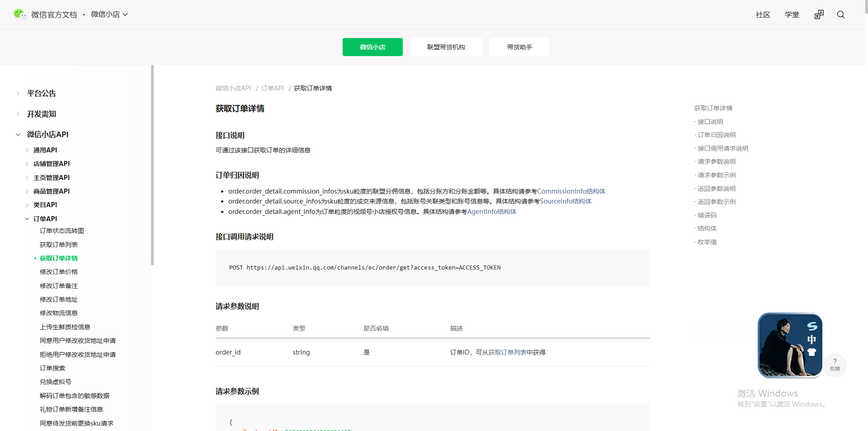Go to 微信官方文档 home
This screenshot has width=868, height=431.
(x=54, y=14)
